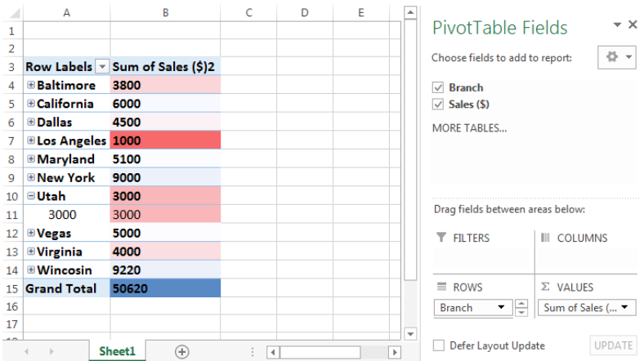
Task: Add a new sheet with plus icon
Action: pyautogui.click(x=182, y=351)
